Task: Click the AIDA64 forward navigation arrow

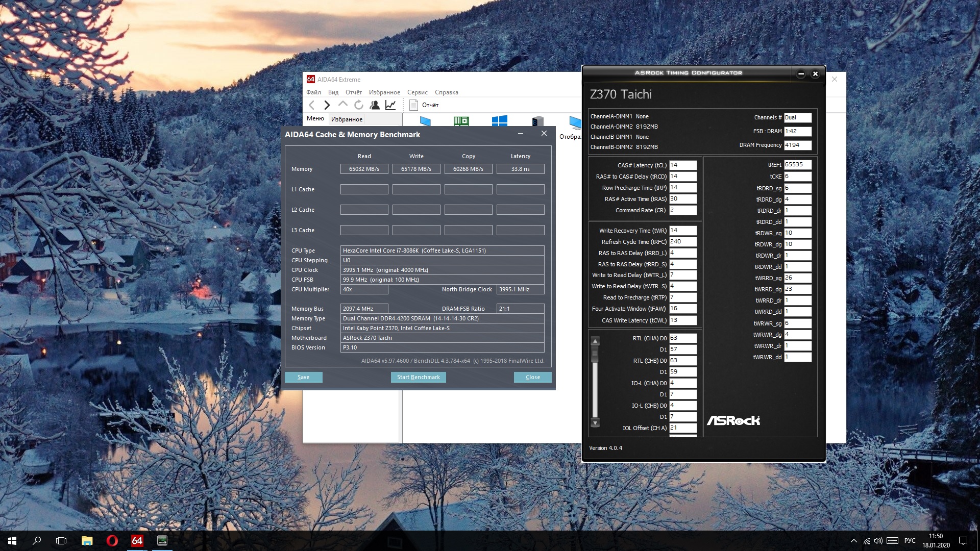Action: pos(327,105)
